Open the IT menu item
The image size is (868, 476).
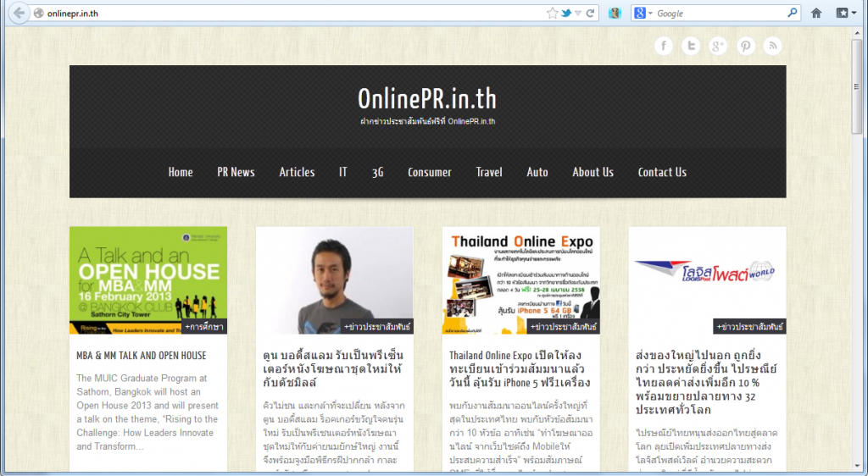pos(343,173)
